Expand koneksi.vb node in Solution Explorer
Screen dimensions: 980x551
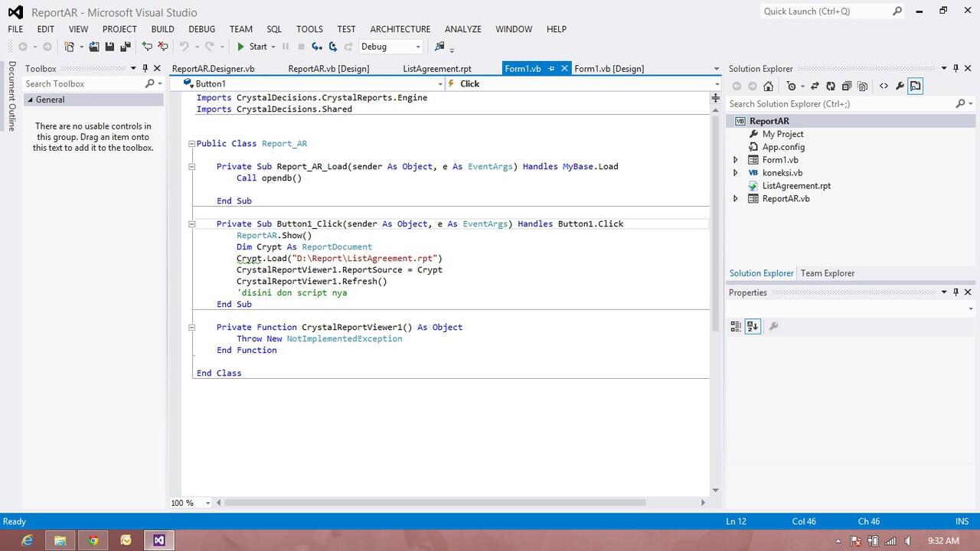click(x=736, y=173)
